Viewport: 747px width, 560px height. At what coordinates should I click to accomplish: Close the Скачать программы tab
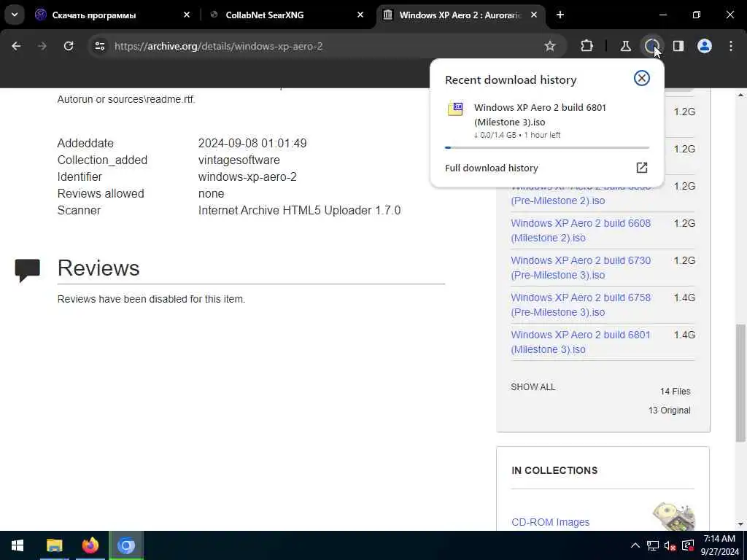coord(187,15)
